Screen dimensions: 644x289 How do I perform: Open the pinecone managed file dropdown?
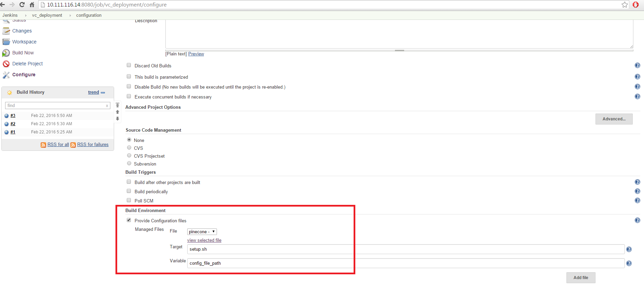click(x=202, y=232)
